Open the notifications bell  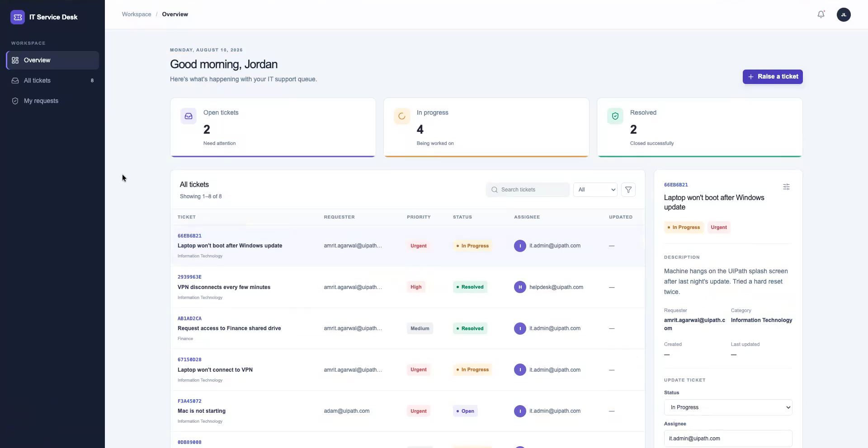(821, 14)
